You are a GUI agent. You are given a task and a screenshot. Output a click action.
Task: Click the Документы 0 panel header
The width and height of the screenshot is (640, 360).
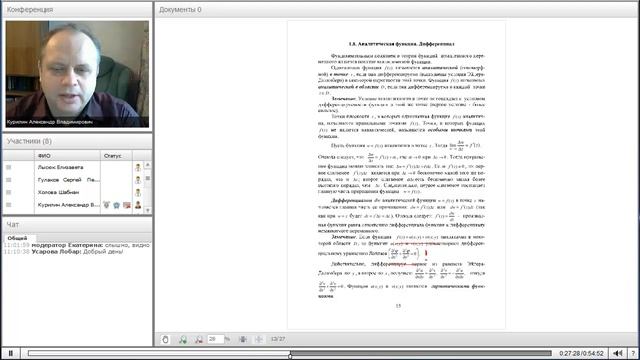point(396,9)
